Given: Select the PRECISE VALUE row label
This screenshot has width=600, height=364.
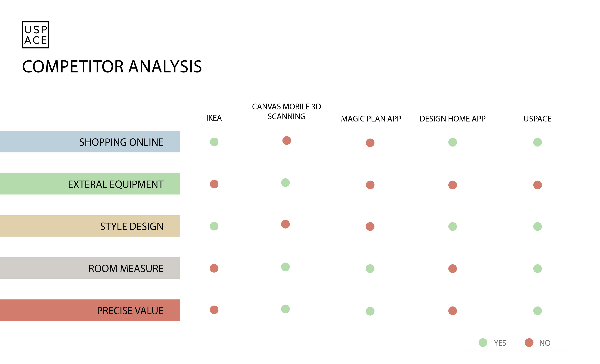Looking at the screenshot, I should coord(90,310).
